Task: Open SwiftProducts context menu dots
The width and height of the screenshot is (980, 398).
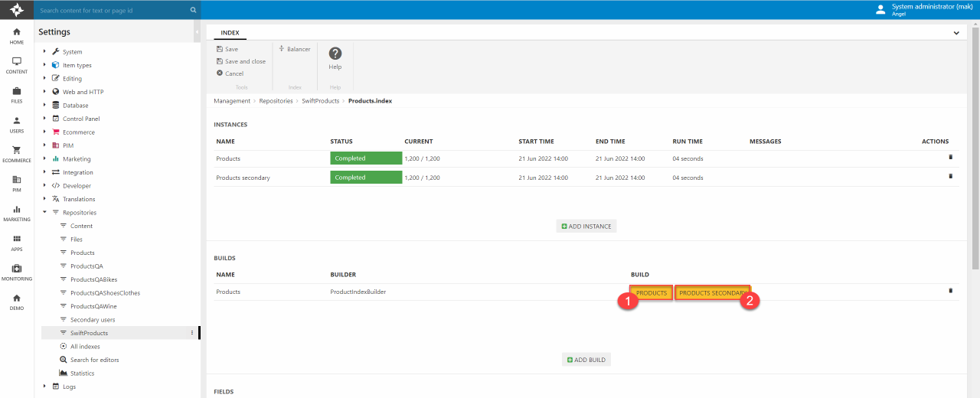Action: click(192, 333)
